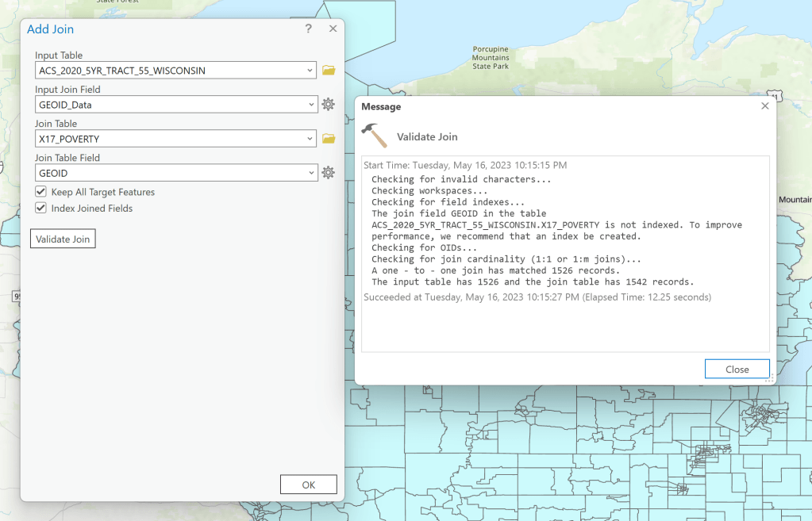Open the Input Join Field GEOID_Data dropdown
Viewport: 812px width, 521px height.
[310, 105]
